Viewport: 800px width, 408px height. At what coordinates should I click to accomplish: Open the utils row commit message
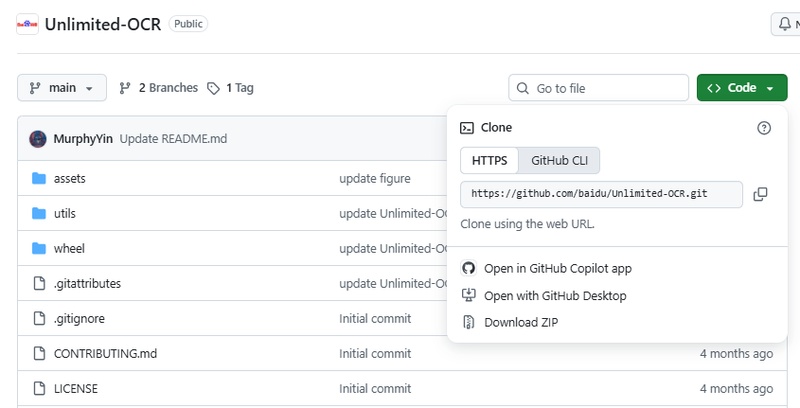393,213
